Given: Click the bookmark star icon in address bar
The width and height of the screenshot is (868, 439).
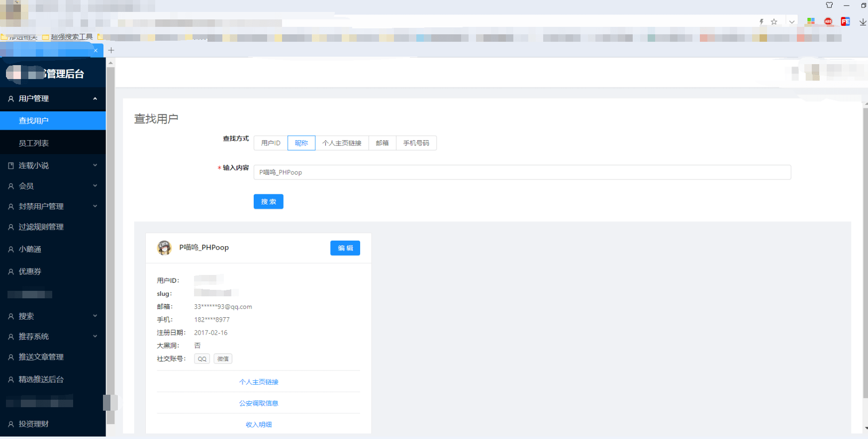Looking at the screenshot, I should click(774, 21).
